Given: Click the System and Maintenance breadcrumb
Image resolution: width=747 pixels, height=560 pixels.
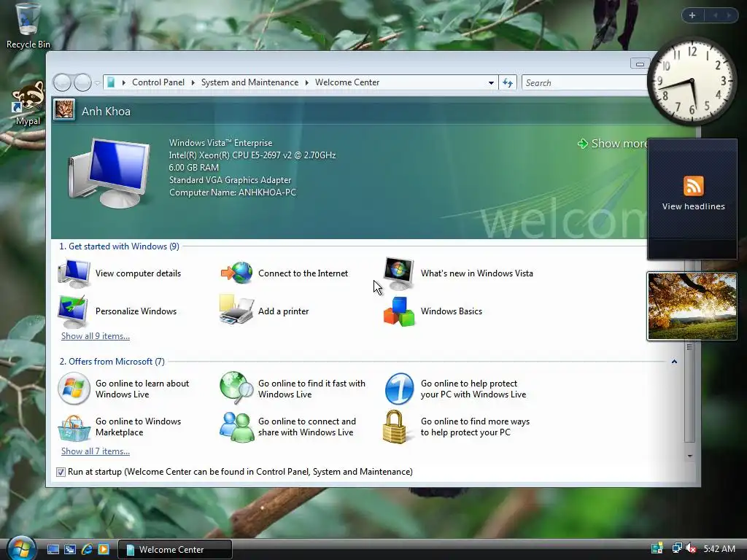Looking at the screenshot, I should point(249,82).
